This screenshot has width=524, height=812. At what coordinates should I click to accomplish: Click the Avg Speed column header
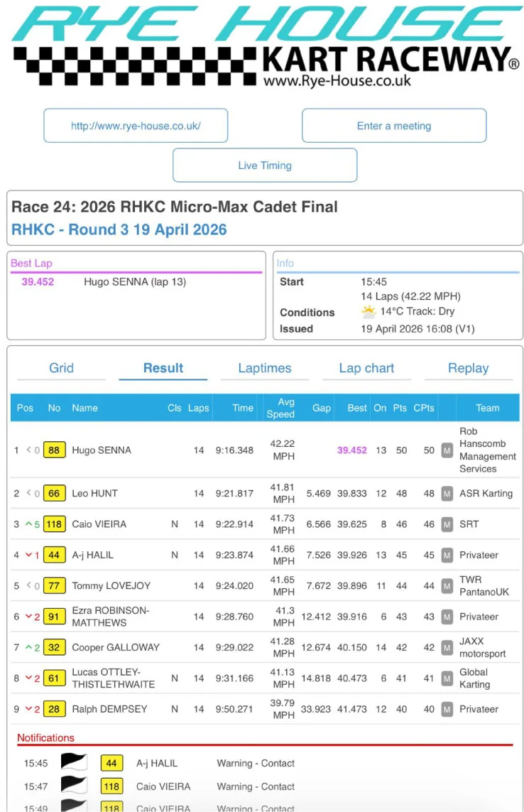[x=280, y=408]
